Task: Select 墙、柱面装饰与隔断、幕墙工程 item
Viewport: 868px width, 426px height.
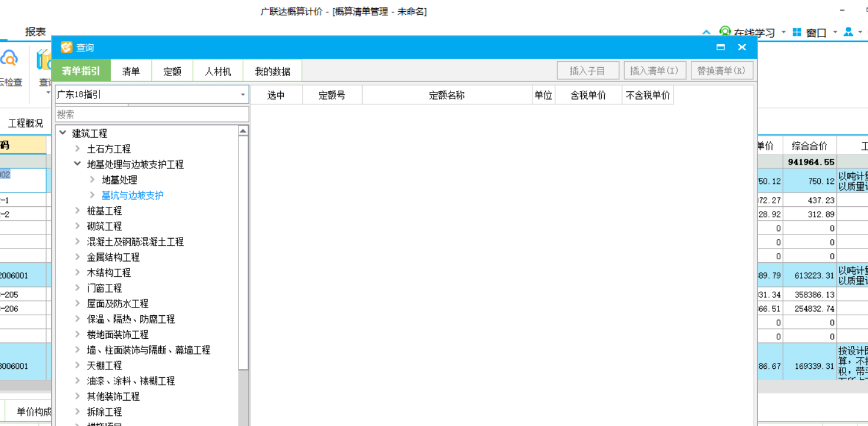Action: [148, 350]
